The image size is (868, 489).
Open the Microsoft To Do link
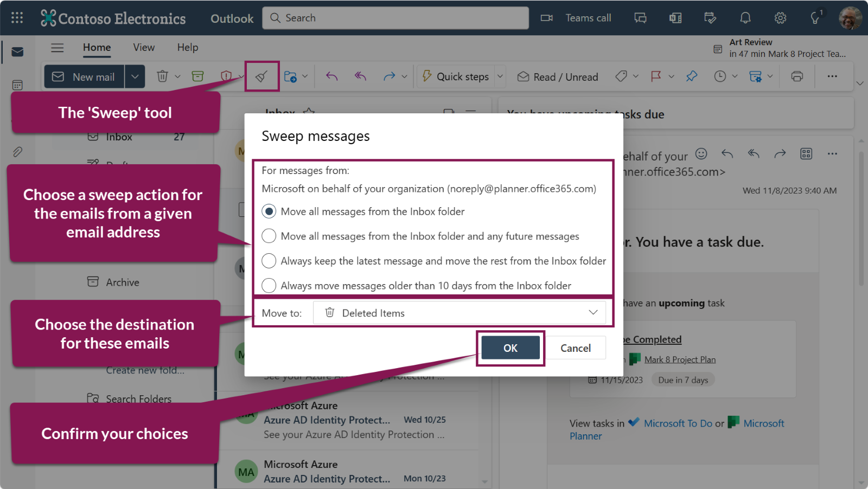(x=678, y=423)
